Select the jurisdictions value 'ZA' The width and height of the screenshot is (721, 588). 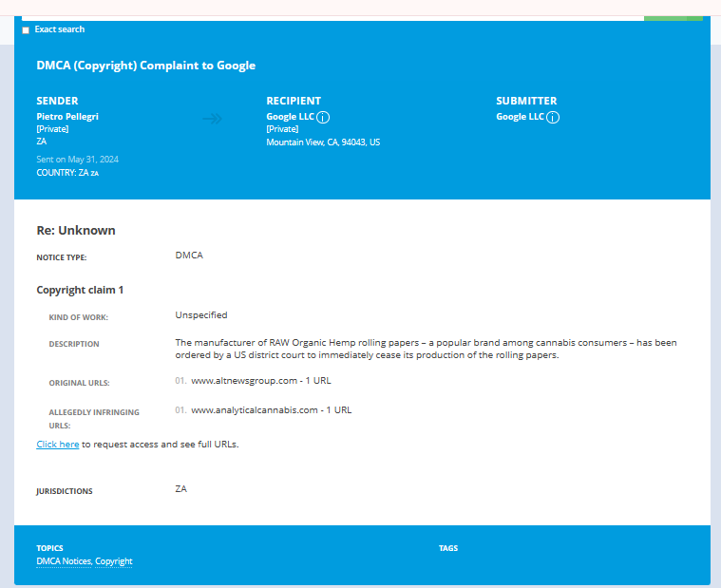(181, 488)
